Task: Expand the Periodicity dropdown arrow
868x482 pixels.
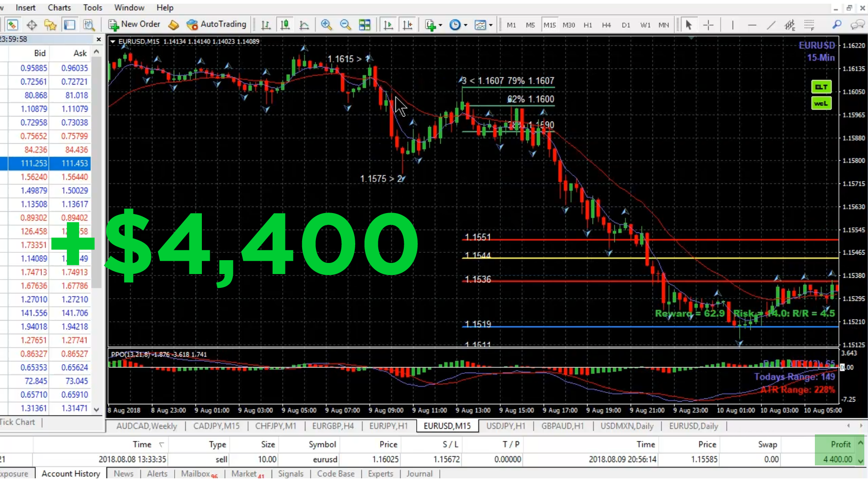Action: 466,25
